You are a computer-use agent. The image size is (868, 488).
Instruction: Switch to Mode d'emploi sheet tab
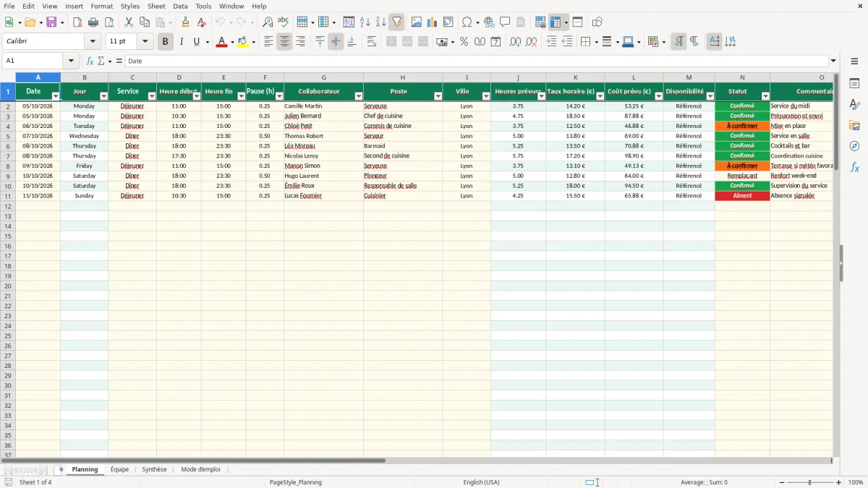click(200, 469)
